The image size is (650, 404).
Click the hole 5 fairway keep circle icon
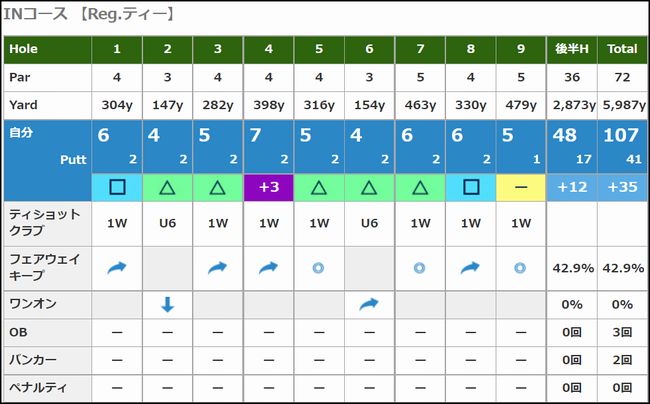point(319,268)
